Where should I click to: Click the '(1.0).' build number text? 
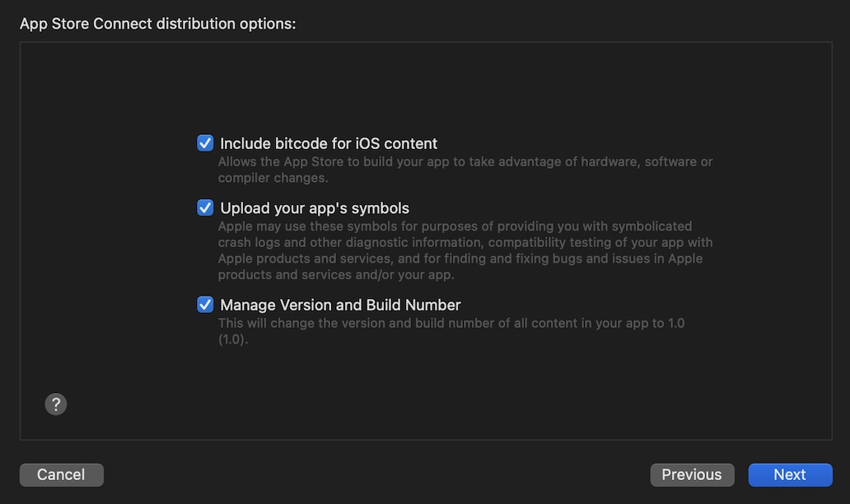point(233,339)
